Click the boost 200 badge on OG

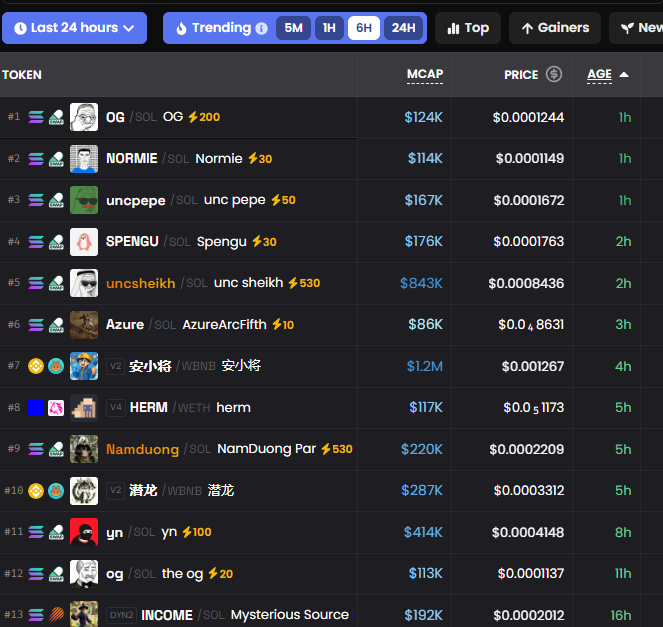(x=204, y=117)
